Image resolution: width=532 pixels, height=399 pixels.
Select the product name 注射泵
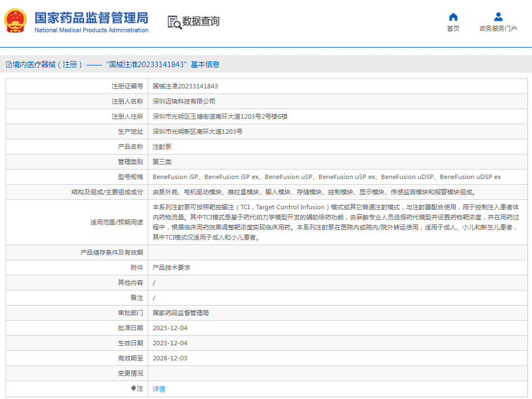162,147
